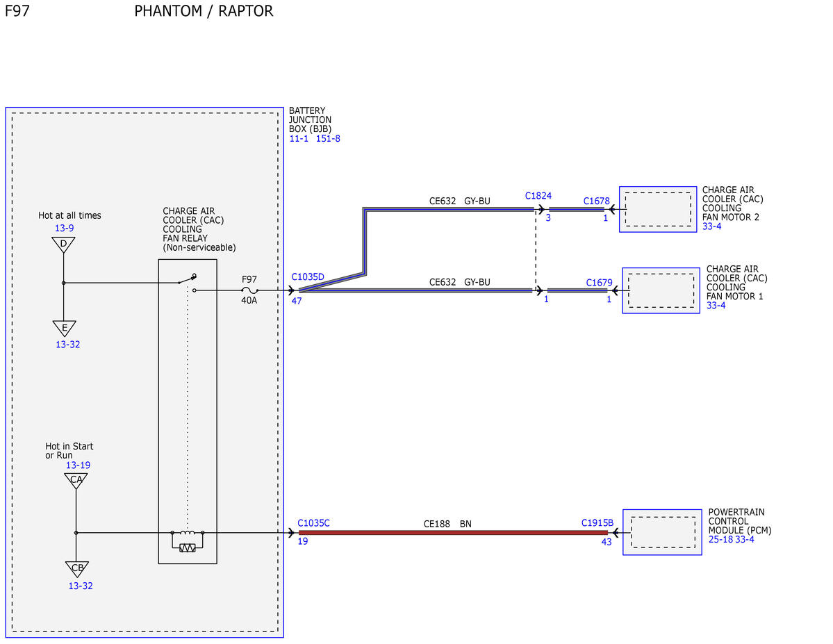Follow the 13-32 link below triangle E
Image resolution: width=833 pixels, height=644 pixels.
point(68,345)
